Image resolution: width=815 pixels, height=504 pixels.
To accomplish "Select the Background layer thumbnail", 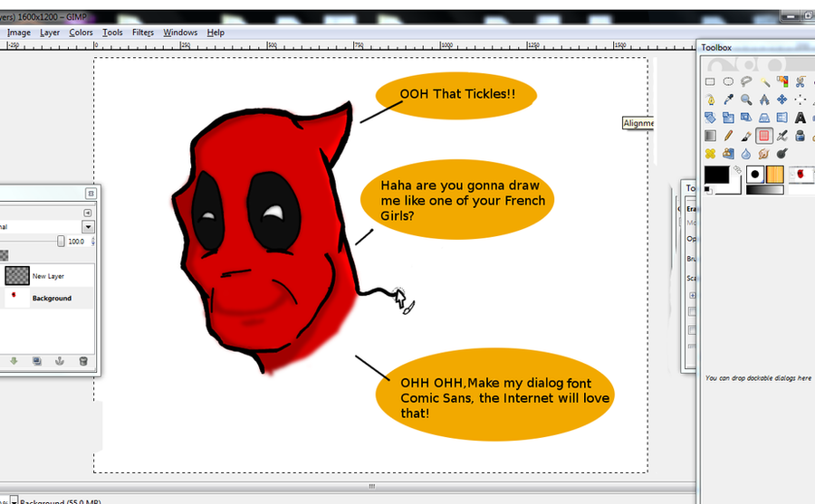I will [17, 299].
